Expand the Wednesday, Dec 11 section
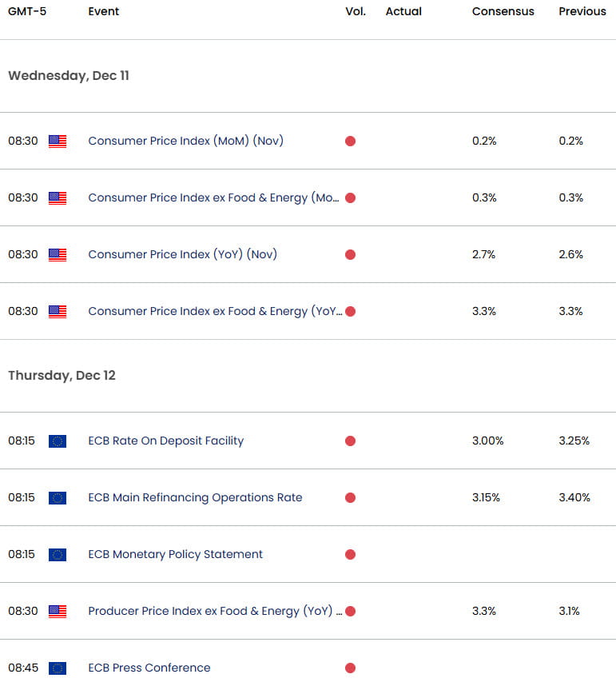Screen dimensions: 616x686 [68, 75]
